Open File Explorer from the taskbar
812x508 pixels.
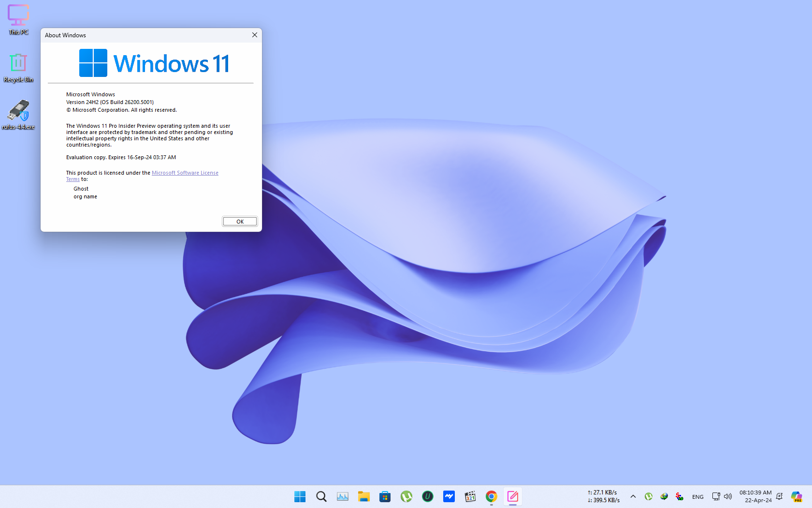pyautogui.click(x=364, y=496)
